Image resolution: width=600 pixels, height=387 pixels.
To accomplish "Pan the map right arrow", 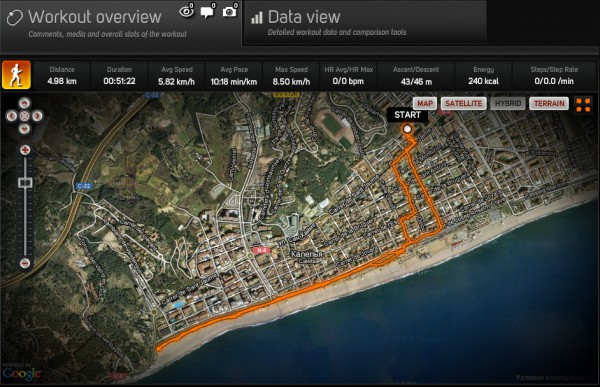I will tap(37, 116).
